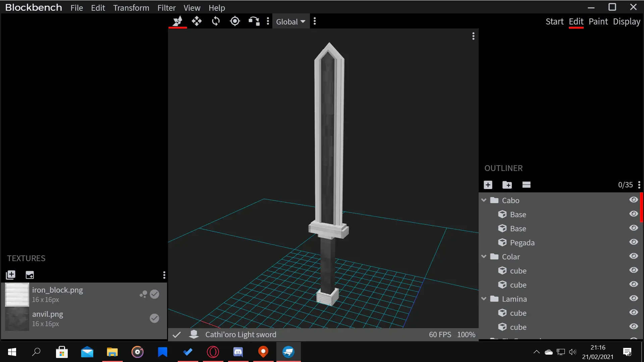Go to the Start tab

pos(554,21)
